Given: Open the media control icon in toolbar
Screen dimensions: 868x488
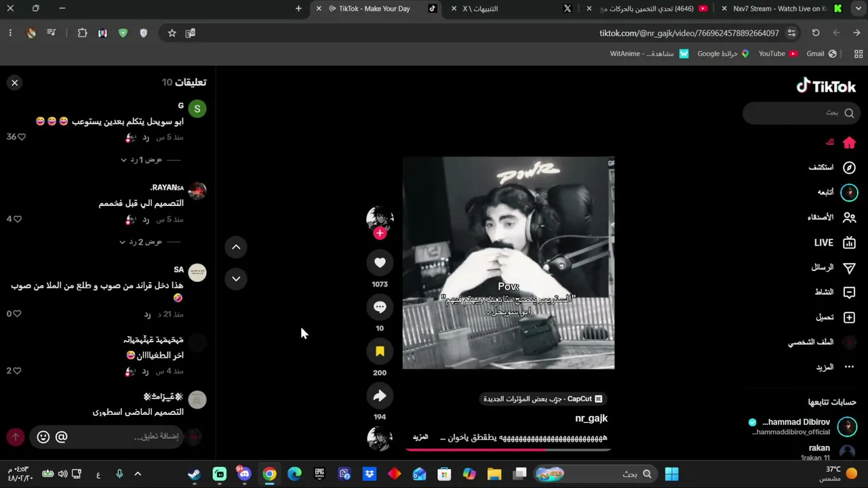Looking at the screenshot, I should click(51, 33).
